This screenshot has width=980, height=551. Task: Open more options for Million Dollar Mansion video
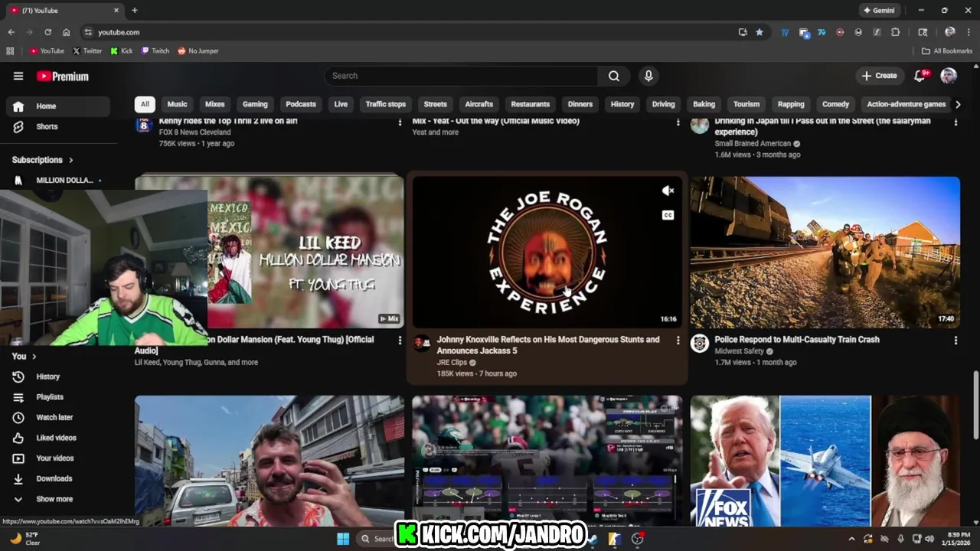[399, 340]
